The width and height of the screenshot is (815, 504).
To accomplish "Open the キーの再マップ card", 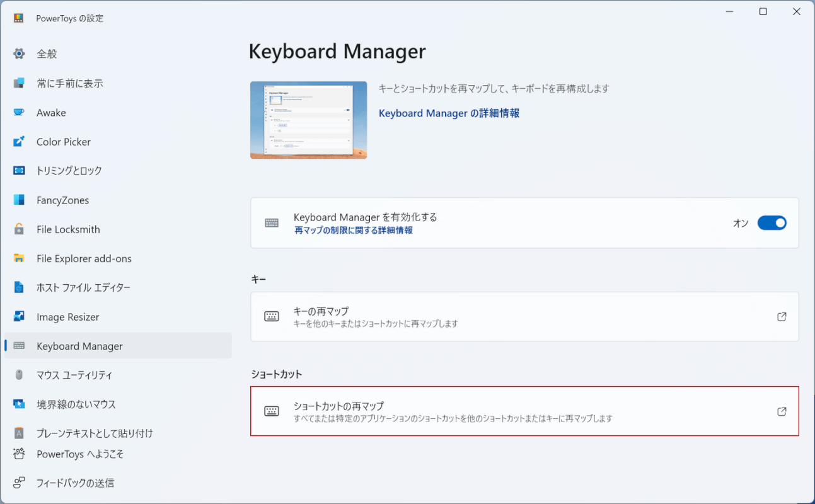I will click(x=524, y=317).
